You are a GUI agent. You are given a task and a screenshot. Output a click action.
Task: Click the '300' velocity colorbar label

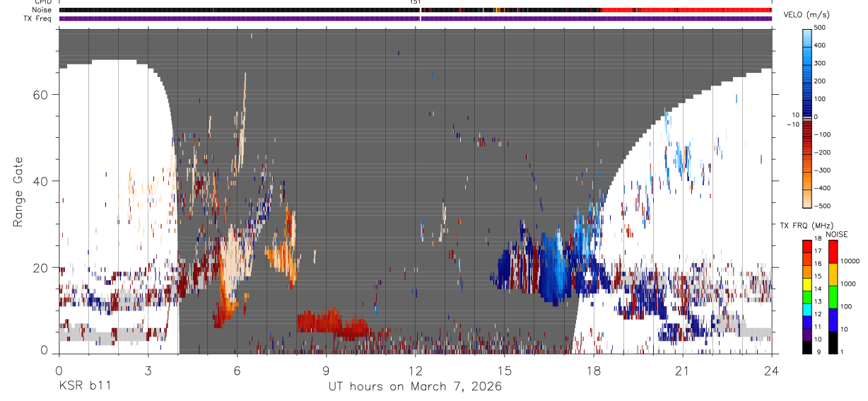pos(820,63)
